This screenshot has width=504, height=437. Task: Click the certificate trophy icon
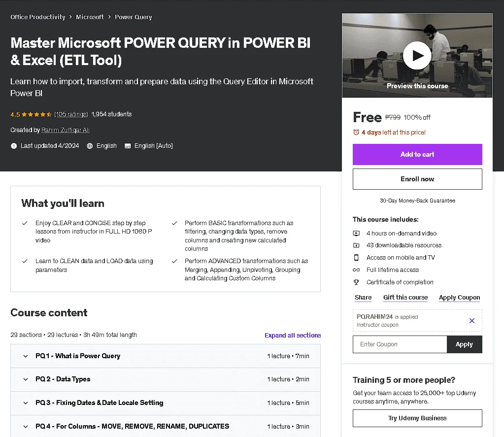(x=356, y=282)
